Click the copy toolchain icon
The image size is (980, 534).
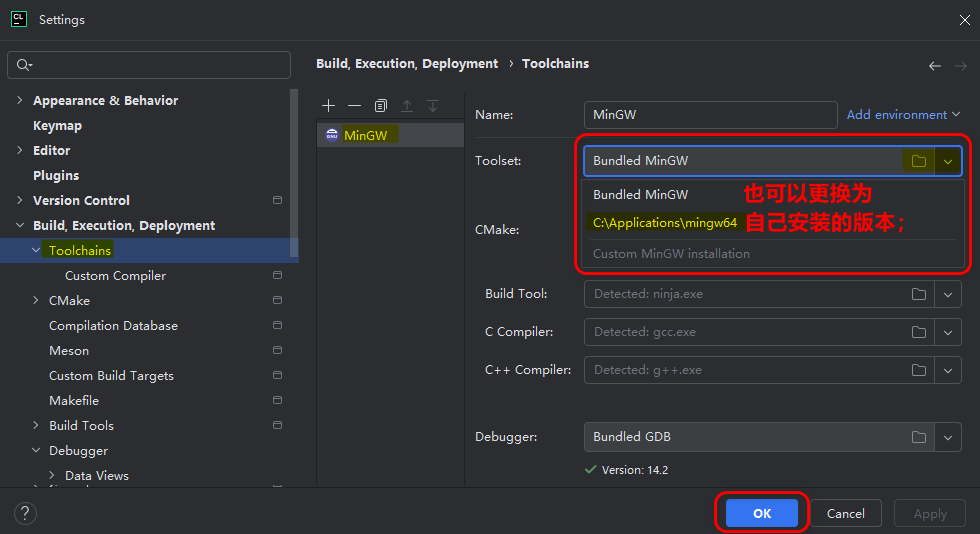381,106
